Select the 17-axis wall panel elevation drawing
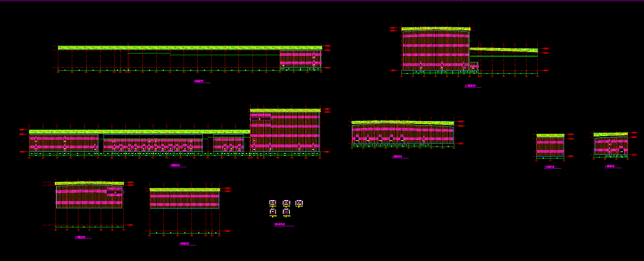This screenshot has height=261, width=644. coord(89,195)
